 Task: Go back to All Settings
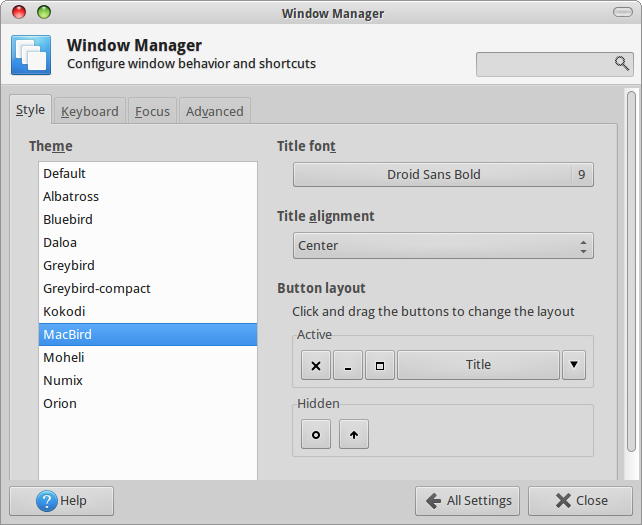tap(467, 501)
